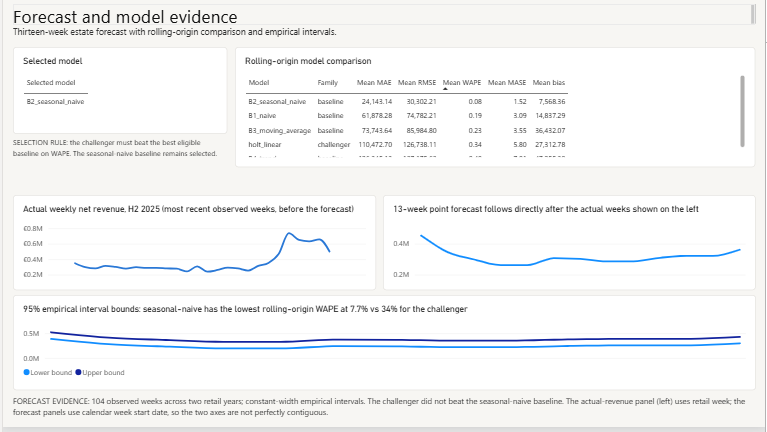
Task: Select the holt_linear model row
Action: [406, 145]
